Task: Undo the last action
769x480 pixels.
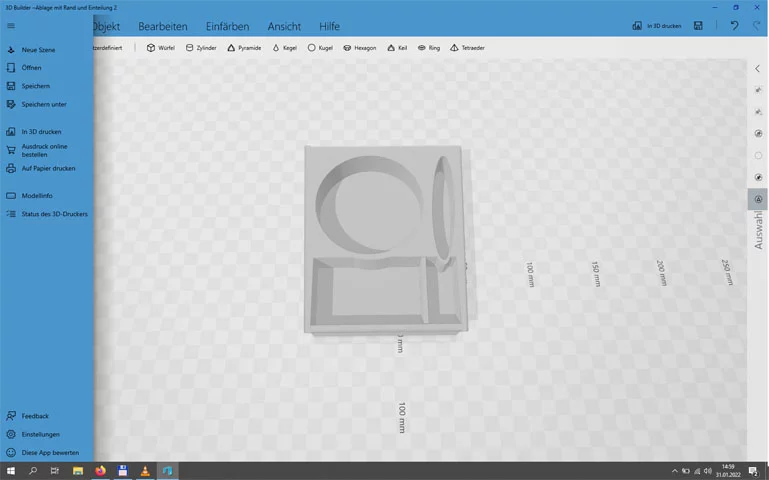Action: 734,26
